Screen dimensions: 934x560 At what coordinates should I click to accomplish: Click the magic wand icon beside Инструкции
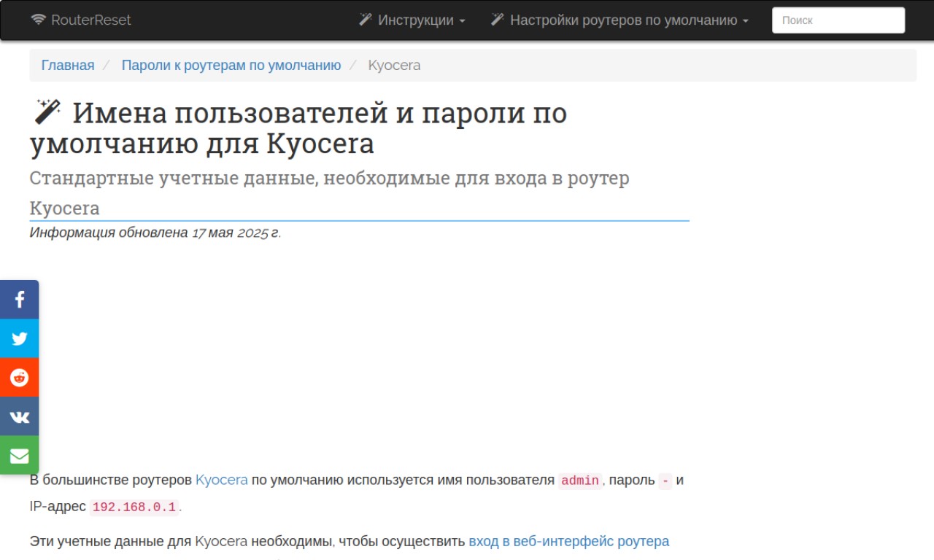point(366,20)
